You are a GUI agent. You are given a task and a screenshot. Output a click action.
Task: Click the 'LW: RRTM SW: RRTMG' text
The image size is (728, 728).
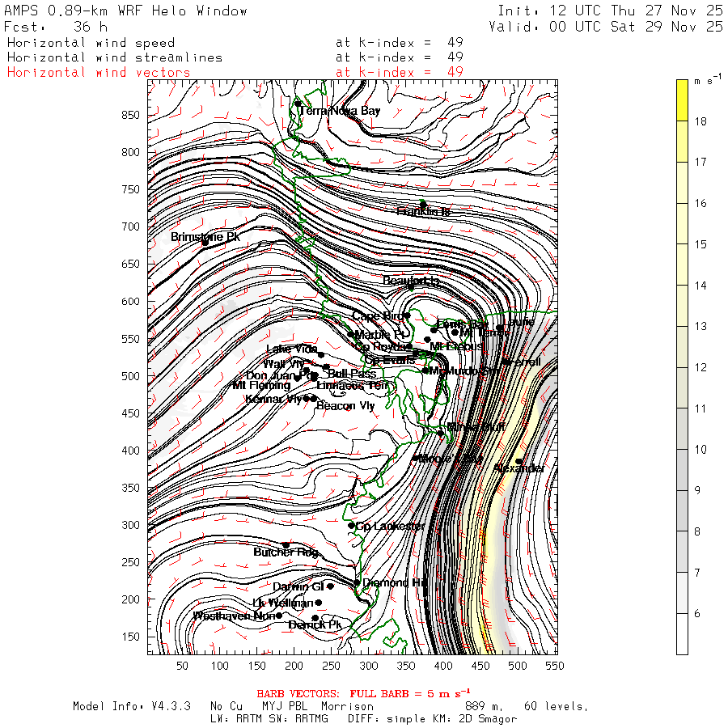[x=269, y=719]
